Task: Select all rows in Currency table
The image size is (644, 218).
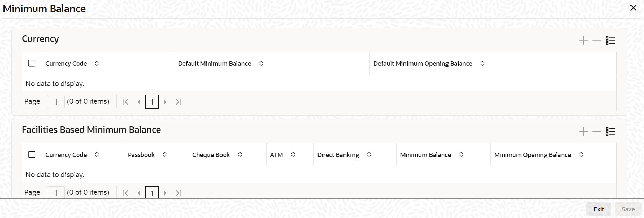Action: coord(32,63)
